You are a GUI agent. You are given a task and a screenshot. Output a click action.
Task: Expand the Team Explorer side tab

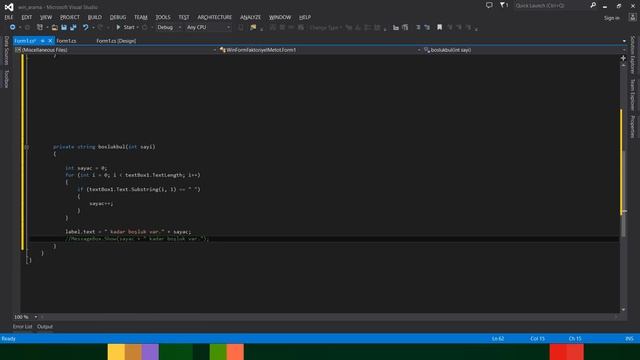633,95
